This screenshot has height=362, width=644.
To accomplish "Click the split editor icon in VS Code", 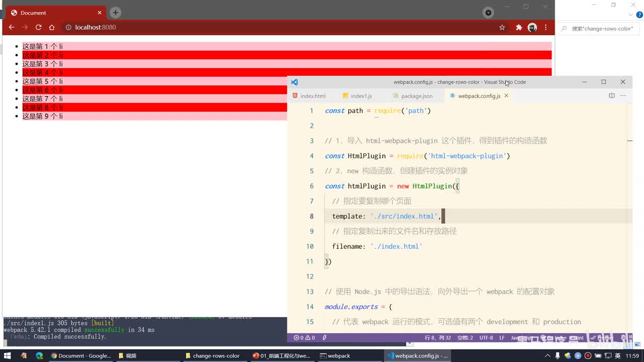I will 612,96.
